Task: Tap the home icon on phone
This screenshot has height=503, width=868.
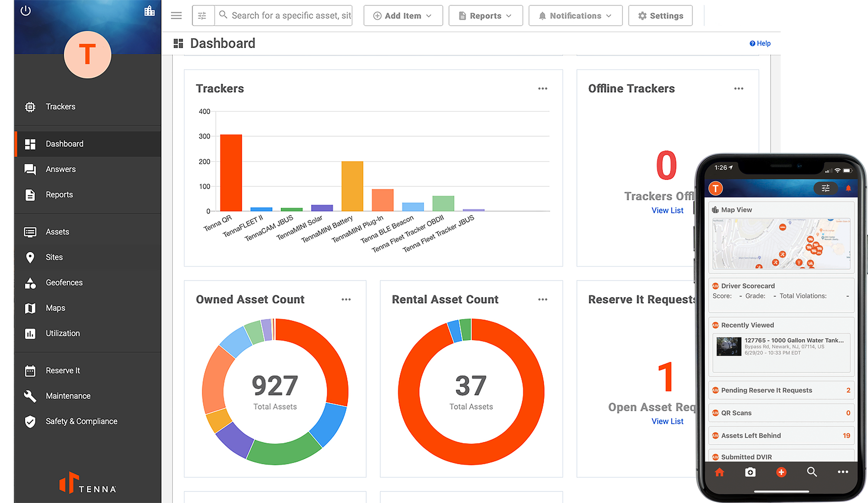Action: coord(720,472)
